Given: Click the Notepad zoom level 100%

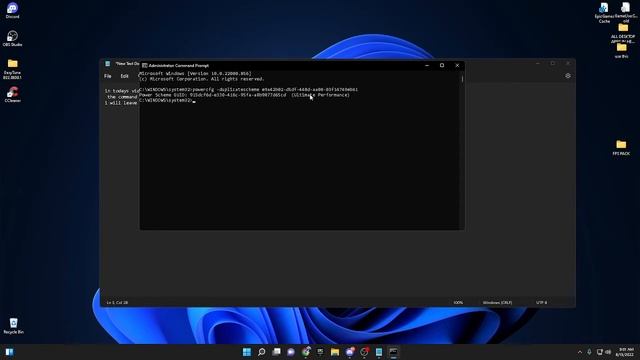Looking at the screenshot, I should [458, 302].
